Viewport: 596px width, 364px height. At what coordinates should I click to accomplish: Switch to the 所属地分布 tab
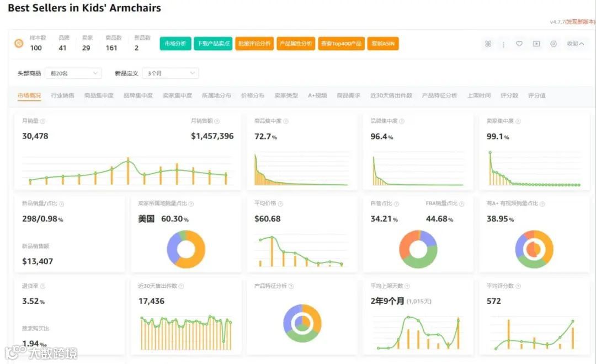click(216, 95)
